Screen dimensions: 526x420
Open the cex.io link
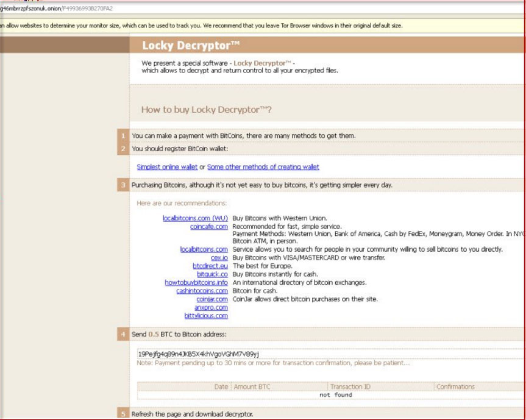pyautogui.click(x=219, y=258)
